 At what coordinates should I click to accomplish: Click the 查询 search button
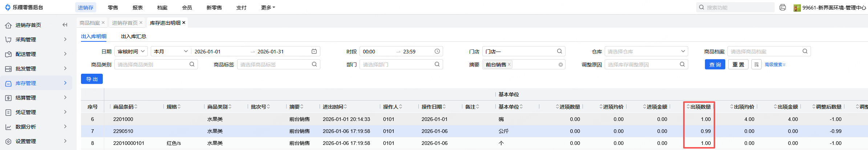(x=715, y=65)
